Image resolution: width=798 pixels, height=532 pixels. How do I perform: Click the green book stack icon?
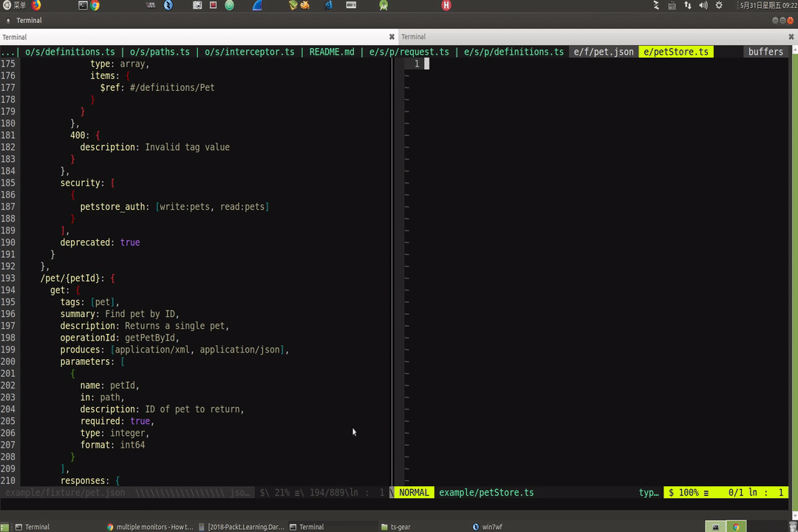[x=293, y=5]
